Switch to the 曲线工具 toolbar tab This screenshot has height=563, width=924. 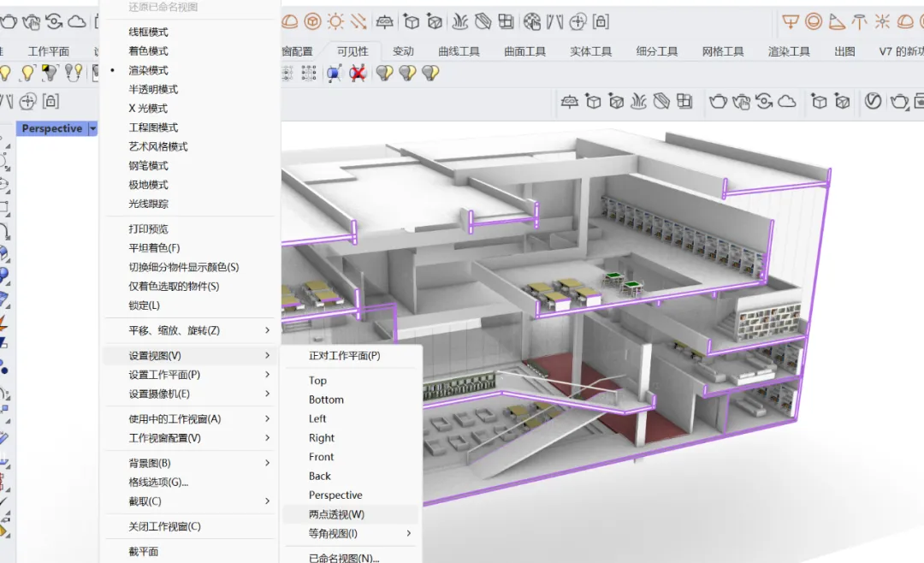[x=459, y=51]
